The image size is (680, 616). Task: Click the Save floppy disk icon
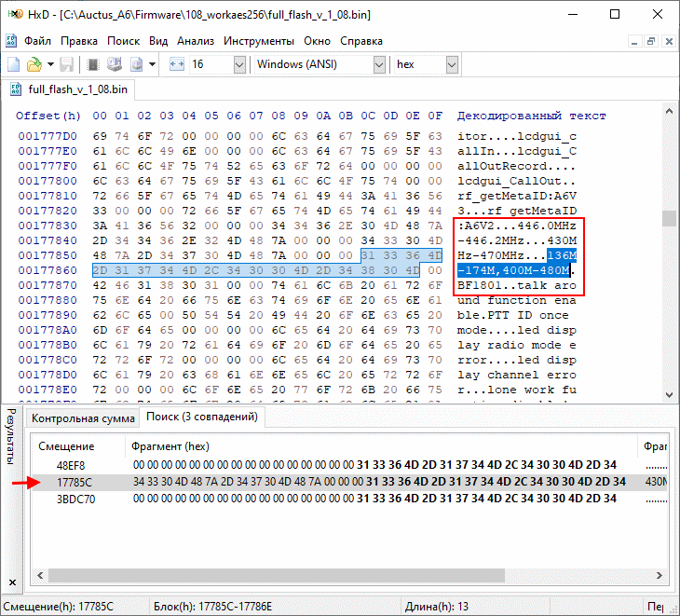click(x=66, y=64)
